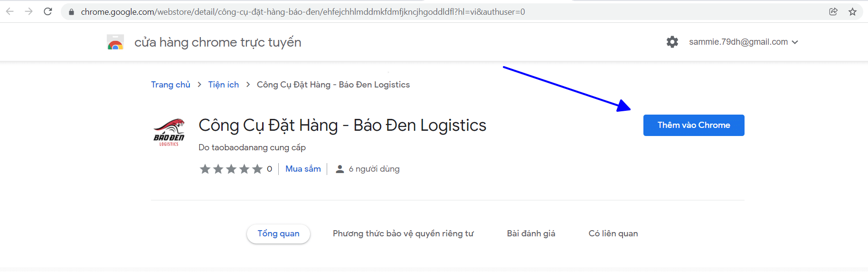Image resolution: width=868 pixels, height=272 pixels.
Task: Click the Thêm vào Chrome button
Action: point(694,125)
